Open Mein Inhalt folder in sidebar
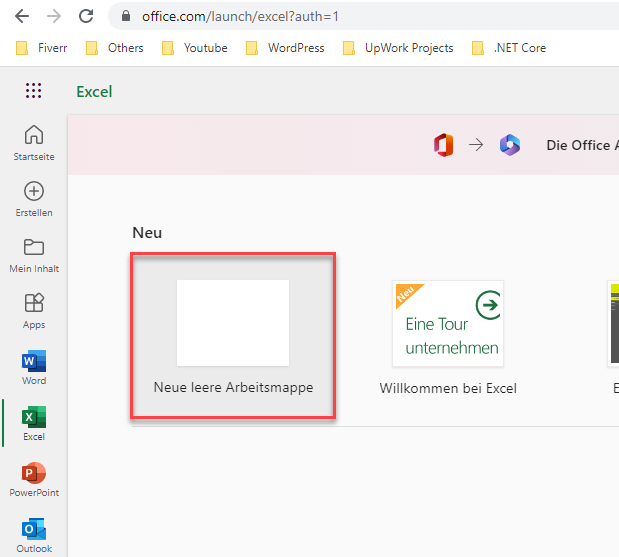The width and height of the screenshot is (619, 557). tap(34, 256)
